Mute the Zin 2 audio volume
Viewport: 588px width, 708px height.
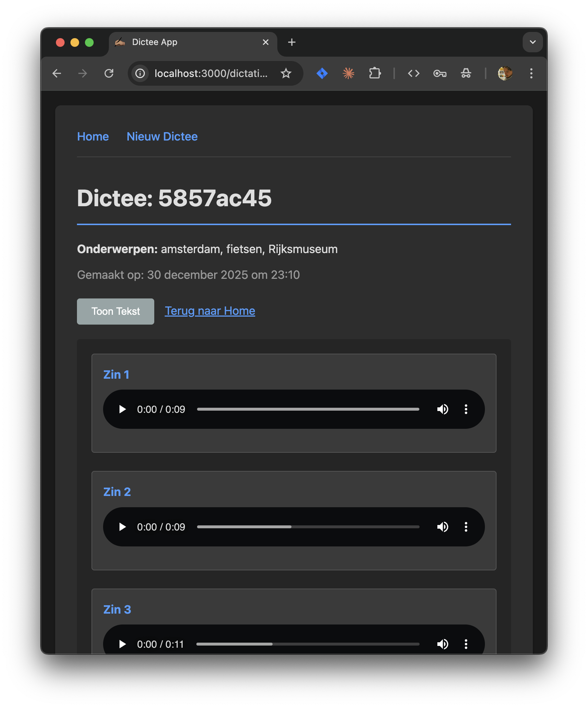coord(443,527)
